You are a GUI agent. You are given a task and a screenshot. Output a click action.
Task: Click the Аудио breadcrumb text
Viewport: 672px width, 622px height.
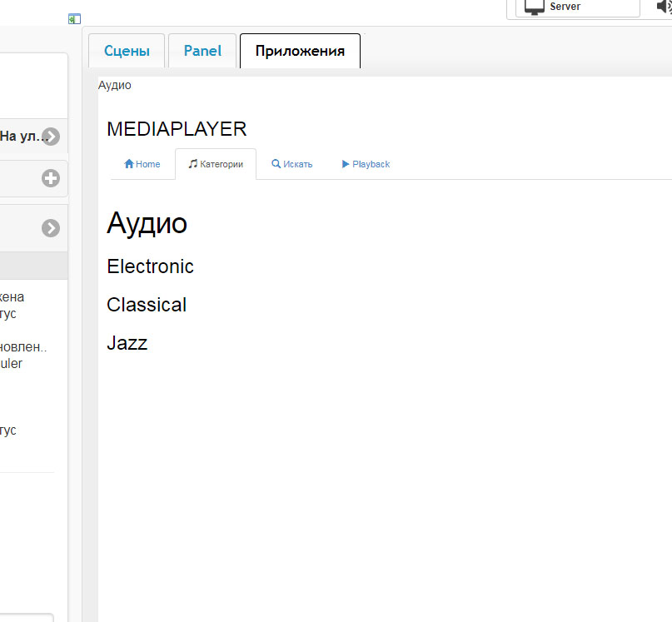click(114, 85)
